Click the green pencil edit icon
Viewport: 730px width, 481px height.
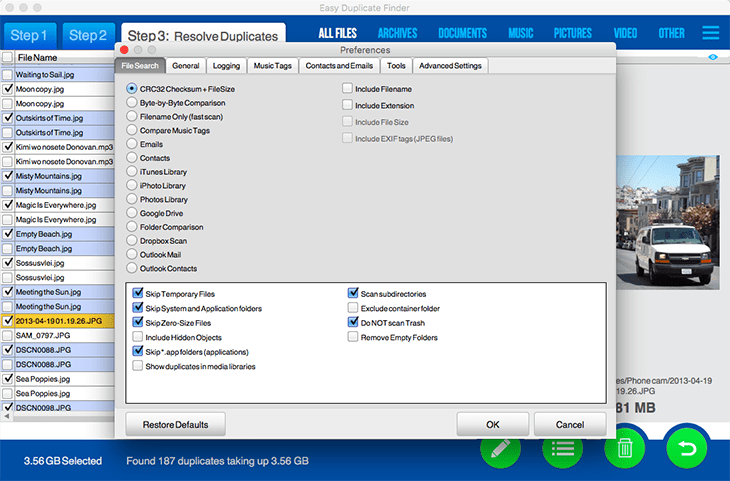pyautogui.click(x=508, y=449)
